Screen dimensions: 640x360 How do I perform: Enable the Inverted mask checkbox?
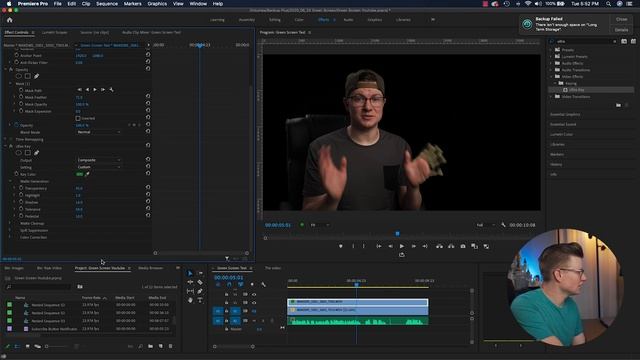[78, 118]
